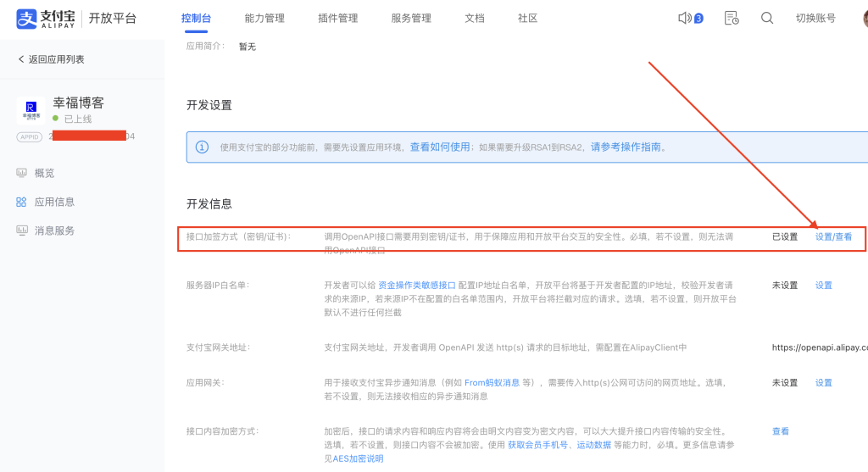Click 设置 link for 服务器IP白名单
This screenshot has height=472, width=868.
pos(824,286)
